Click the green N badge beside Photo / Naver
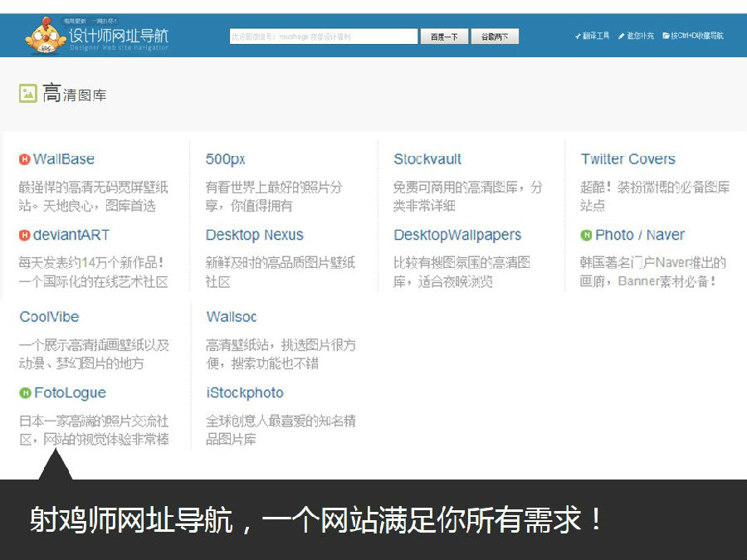The height and width of the screenshot is (560, 747). pyautogui.click(x=586, y=235)
